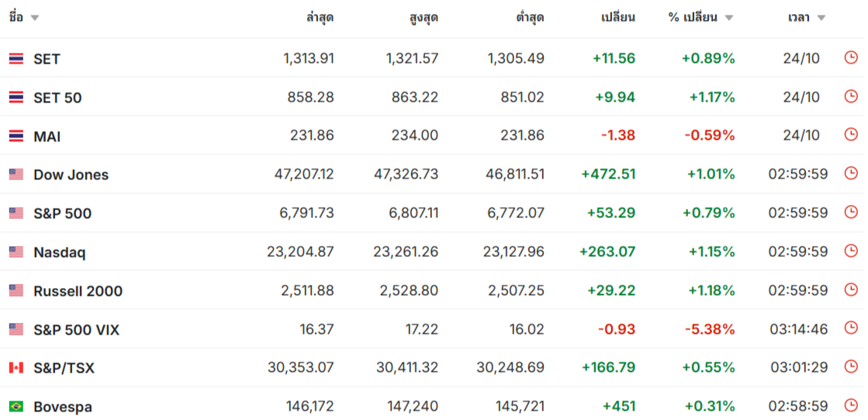Click the clock icon in the SET row
The height and width of the screenshot is (420, 868).
[851, 57]
